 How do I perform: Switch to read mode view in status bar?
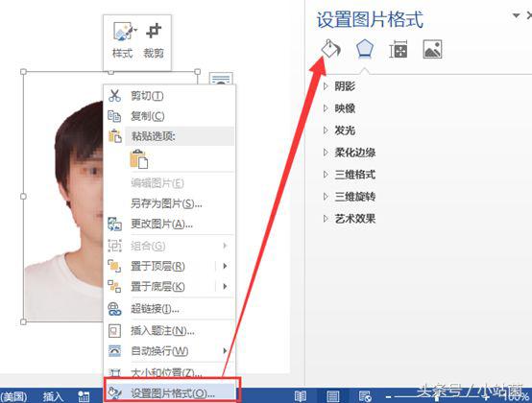point(301,396)
